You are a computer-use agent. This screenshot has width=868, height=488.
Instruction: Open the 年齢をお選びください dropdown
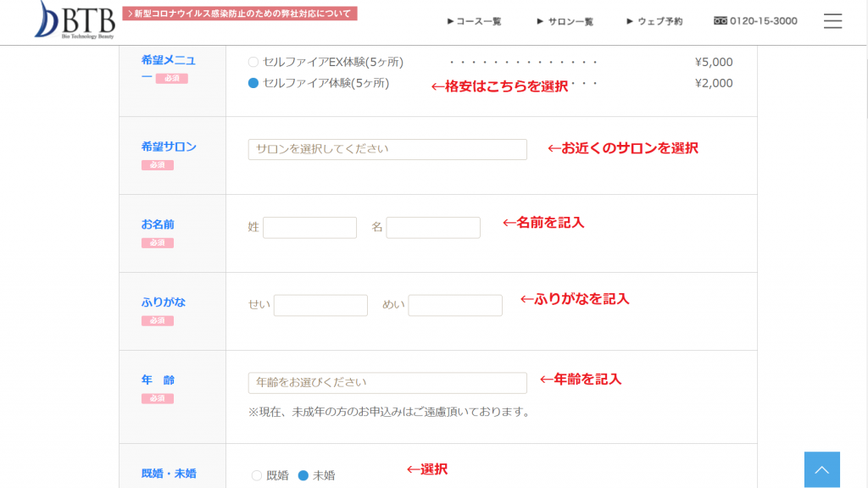tap(387, 383)
